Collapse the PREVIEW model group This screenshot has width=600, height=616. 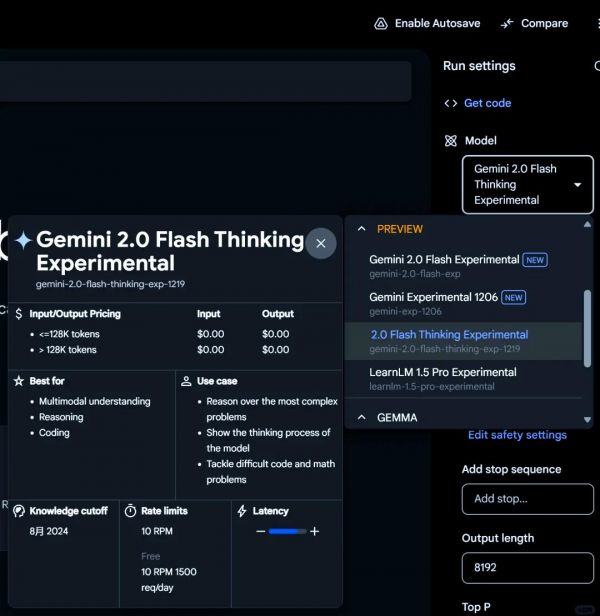[361, 229]
